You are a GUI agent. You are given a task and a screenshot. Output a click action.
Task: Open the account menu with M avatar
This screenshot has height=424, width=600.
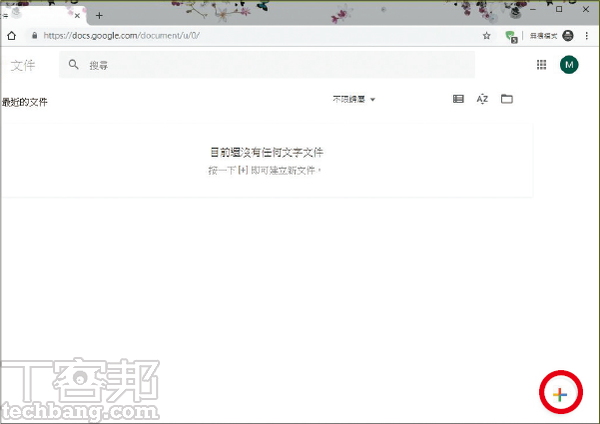coord(569,65)
